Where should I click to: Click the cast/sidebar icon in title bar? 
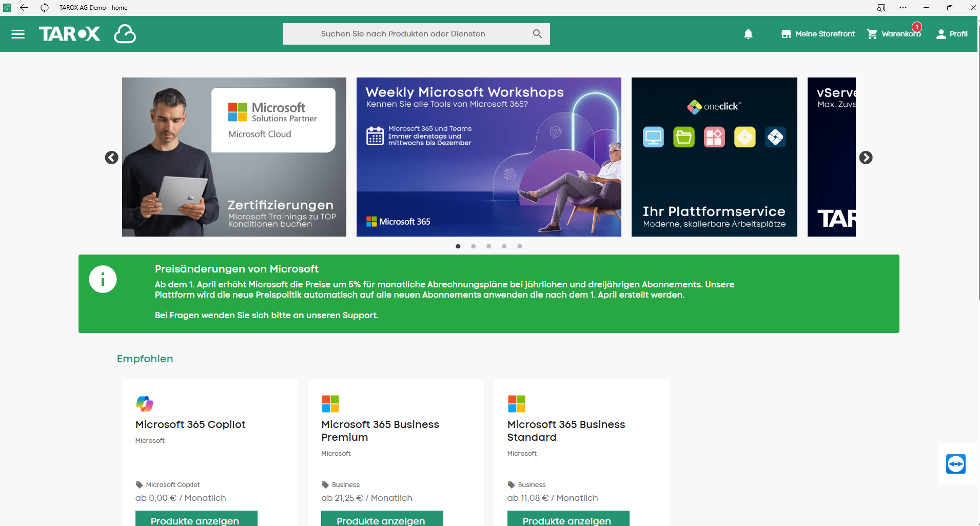click(x=881, y=8)
